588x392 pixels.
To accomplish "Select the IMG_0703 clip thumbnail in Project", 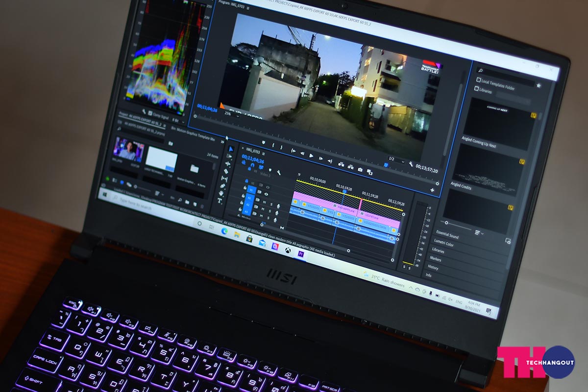I will tap(129, 149).
